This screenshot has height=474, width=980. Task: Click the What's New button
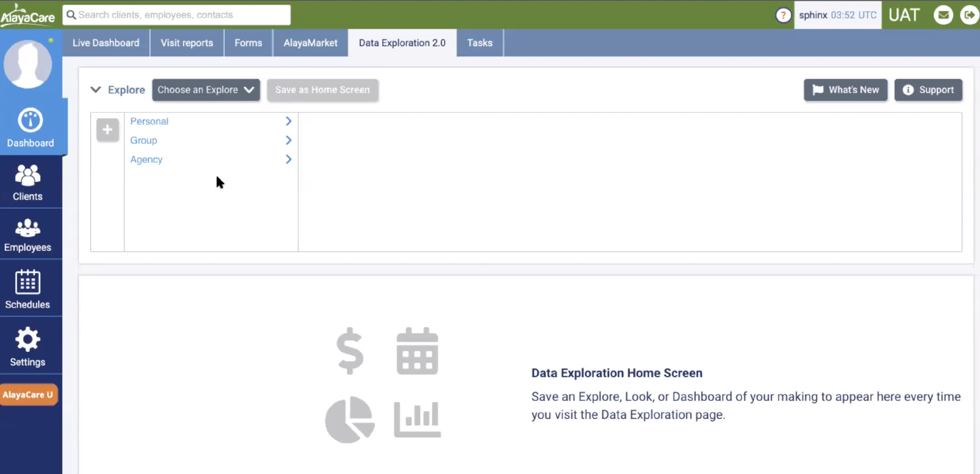point(845,90)
